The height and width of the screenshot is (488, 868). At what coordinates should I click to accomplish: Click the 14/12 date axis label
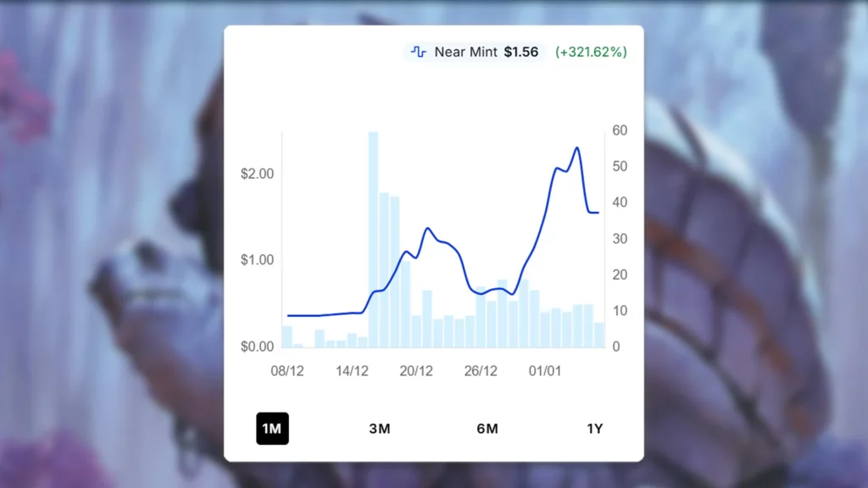tap(352, 371)
